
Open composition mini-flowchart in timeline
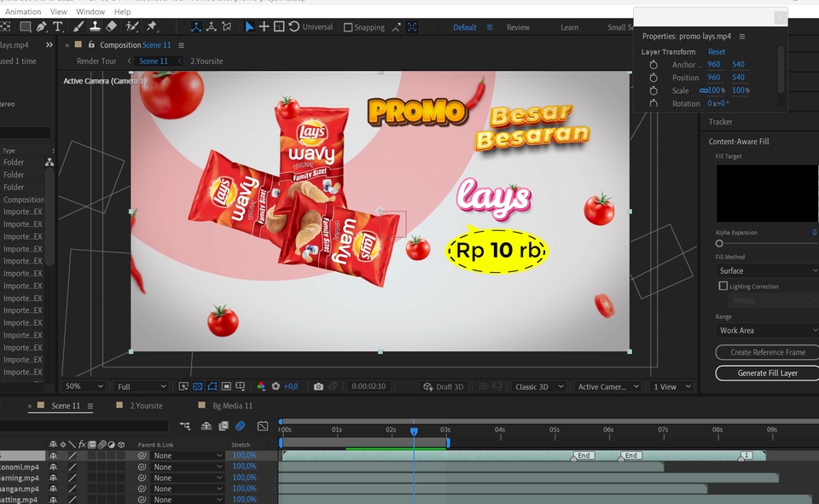click(185, 426)
